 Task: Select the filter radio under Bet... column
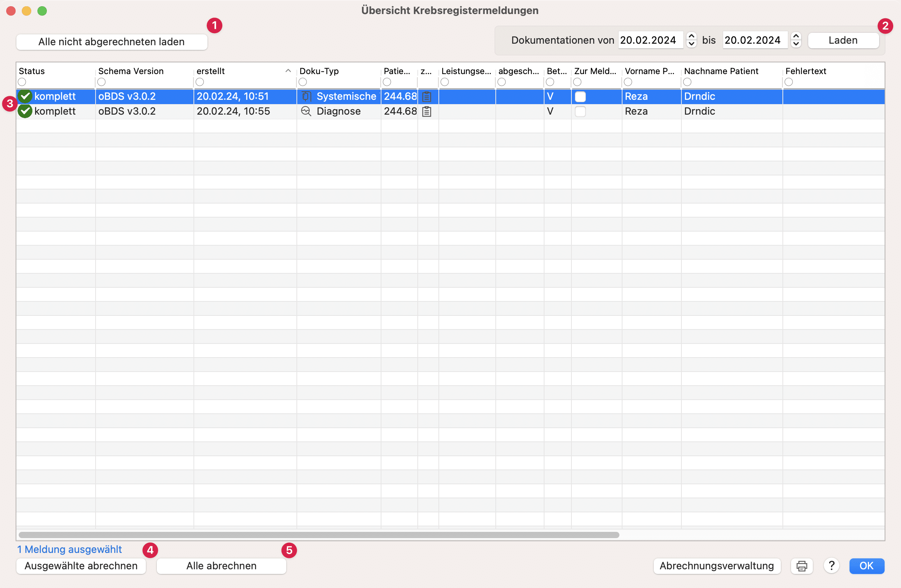[x=550, y=82]
